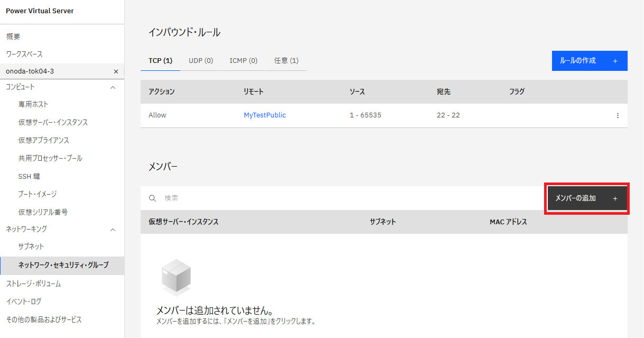Click the メンバー section heading
Screen dimensions: 644x338
(x=163, y=167)
